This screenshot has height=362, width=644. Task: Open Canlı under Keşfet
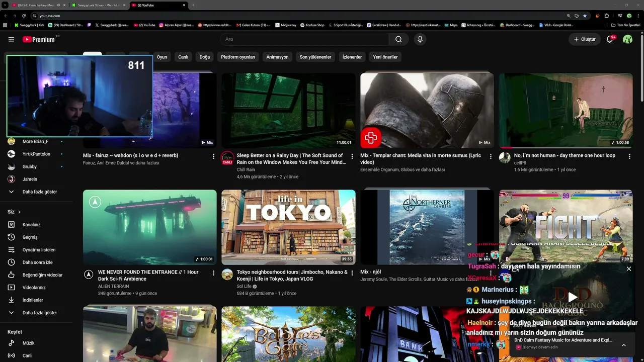27,355
